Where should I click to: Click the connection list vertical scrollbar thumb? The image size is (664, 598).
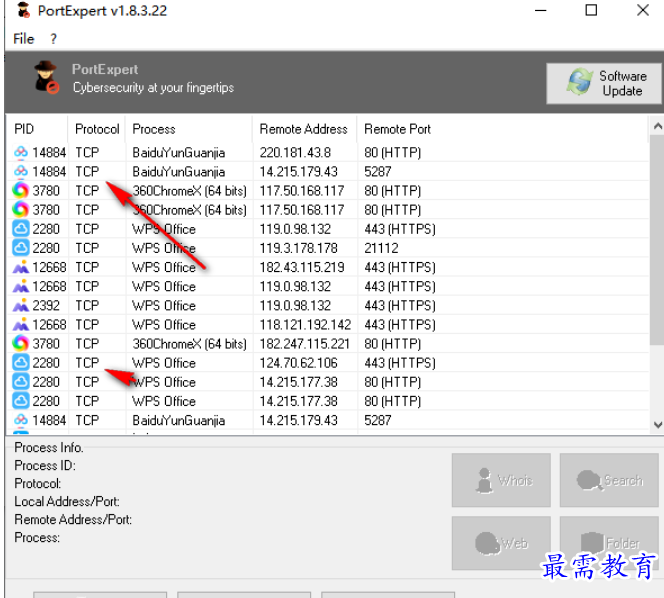tap(657, 240)
